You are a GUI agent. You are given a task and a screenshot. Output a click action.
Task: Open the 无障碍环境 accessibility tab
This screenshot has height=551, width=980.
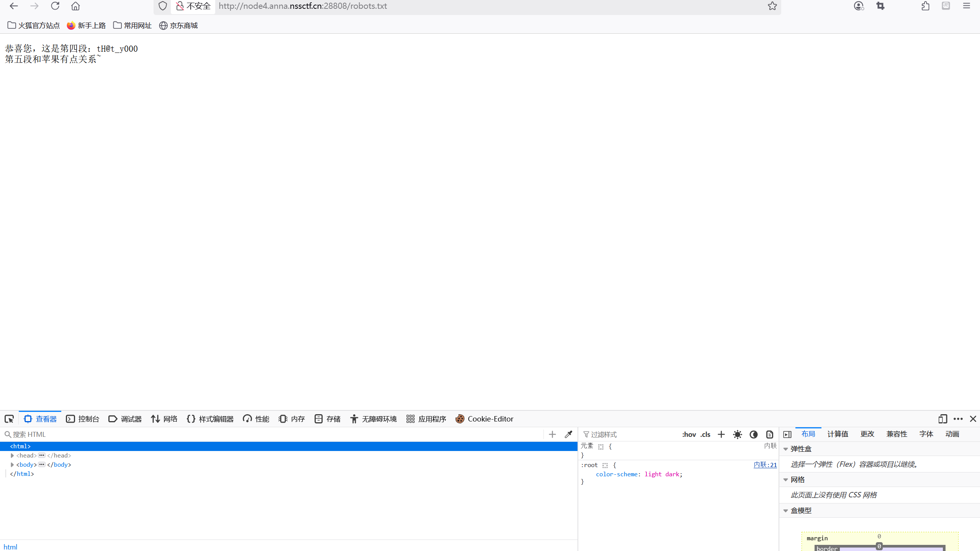click(x=373, y=419)
